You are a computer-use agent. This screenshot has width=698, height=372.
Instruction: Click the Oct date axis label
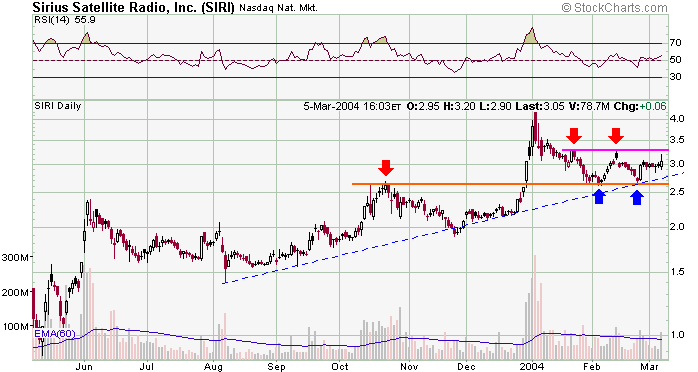pos(340,367)
